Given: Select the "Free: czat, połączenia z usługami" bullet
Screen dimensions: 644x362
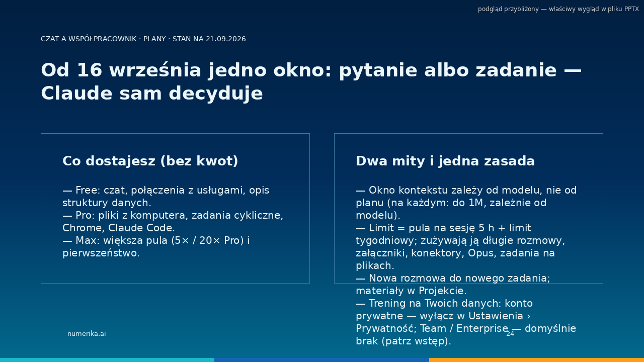Looking at the screenshot, I should [166, 197].
